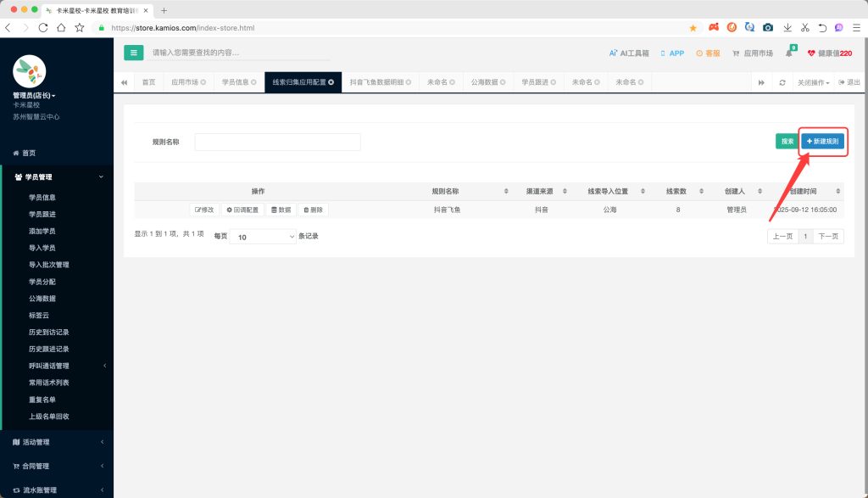Select 学员跟进 in the sidebar menu
The width and height of the screenshot is (868, 498).
(x=42, y=214)
